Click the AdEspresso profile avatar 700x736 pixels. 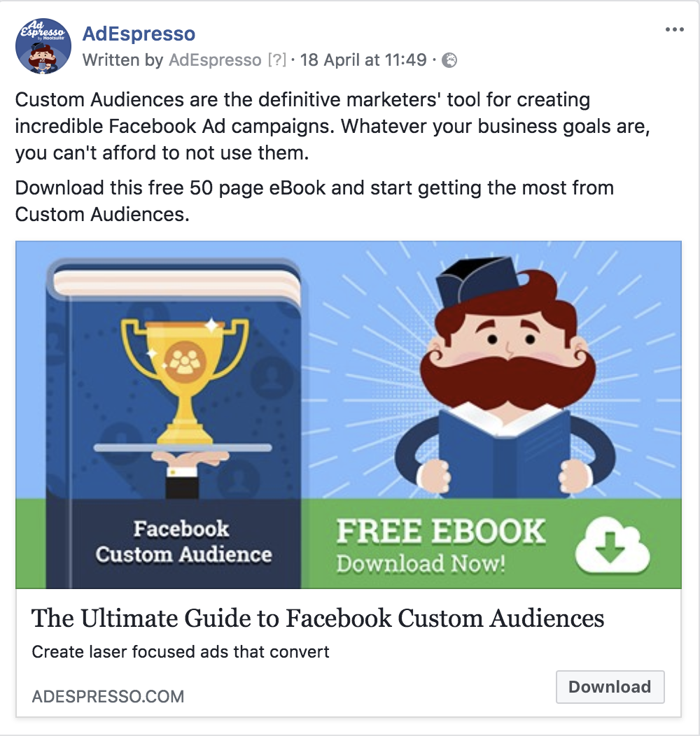(x=43, y=46)
